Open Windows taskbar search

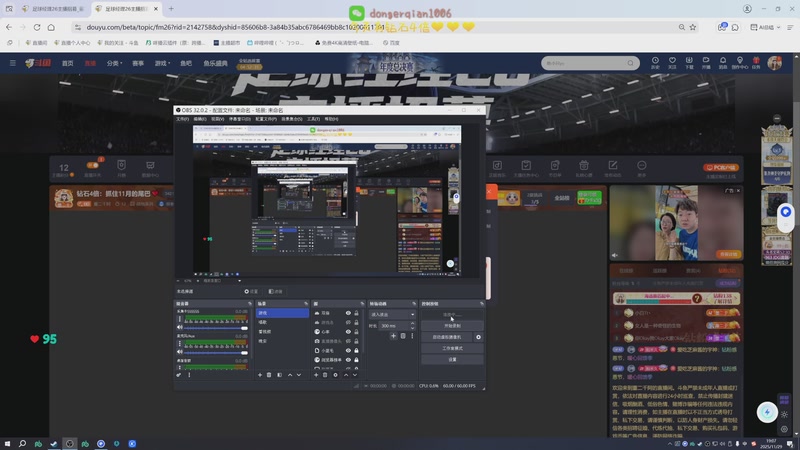point(22,443)
